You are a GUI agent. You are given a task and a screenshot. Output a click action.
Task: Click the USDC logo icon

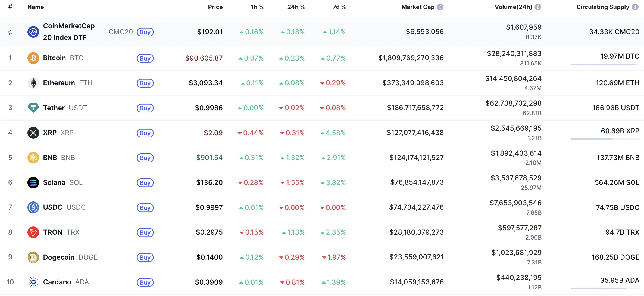pos(33,207)
